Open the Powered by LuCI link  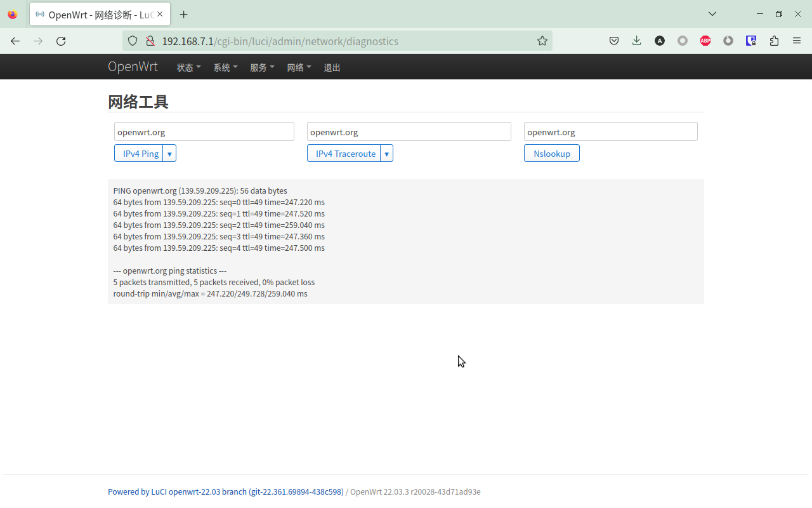click(x=226, y=491)
